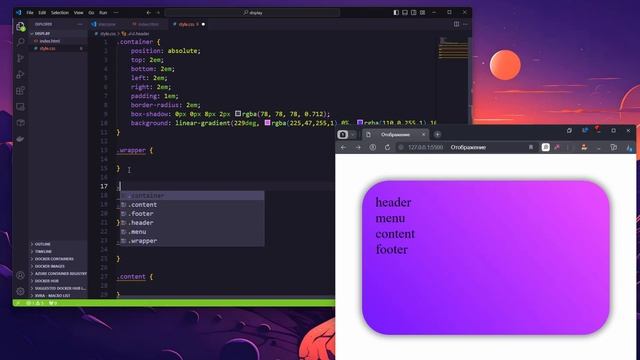Choose .menu from the autocomplete list

click(x=192, y=231)
